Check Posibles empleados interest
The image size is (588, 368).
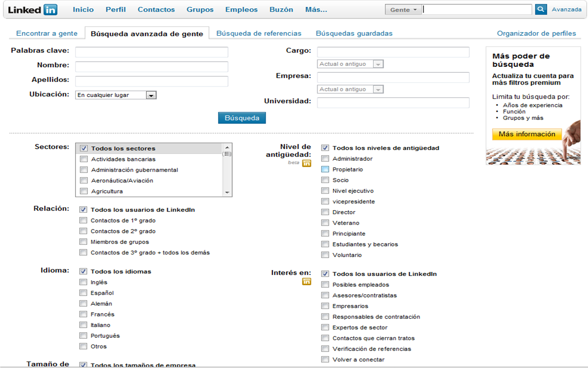(x=325, y=285)
